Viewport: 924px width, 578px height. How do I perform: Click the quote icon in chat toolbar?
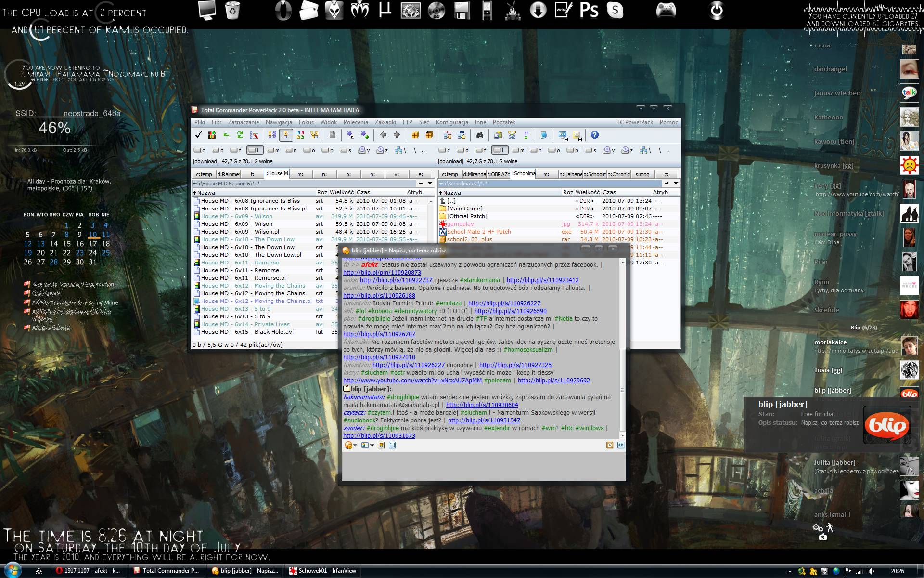click(620, 445)
